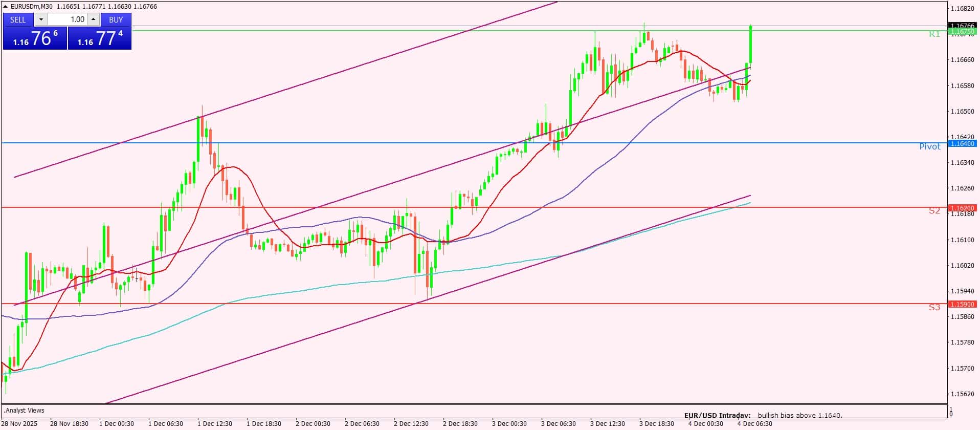Click the 1 Dec 06:30 time label
This screenshot has width=980, height=430.
point(166,424)
